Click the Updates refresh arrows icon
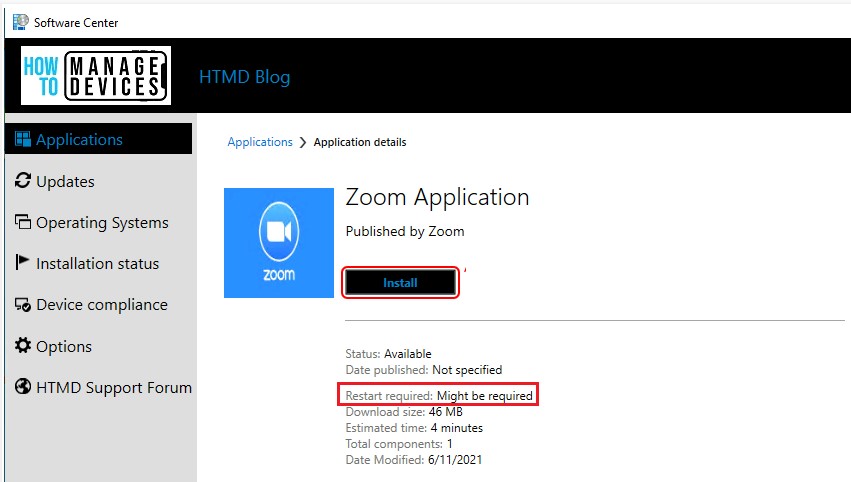Image resolution: width=851 pixels, height=482 pixels. click(x=23, y=180)
